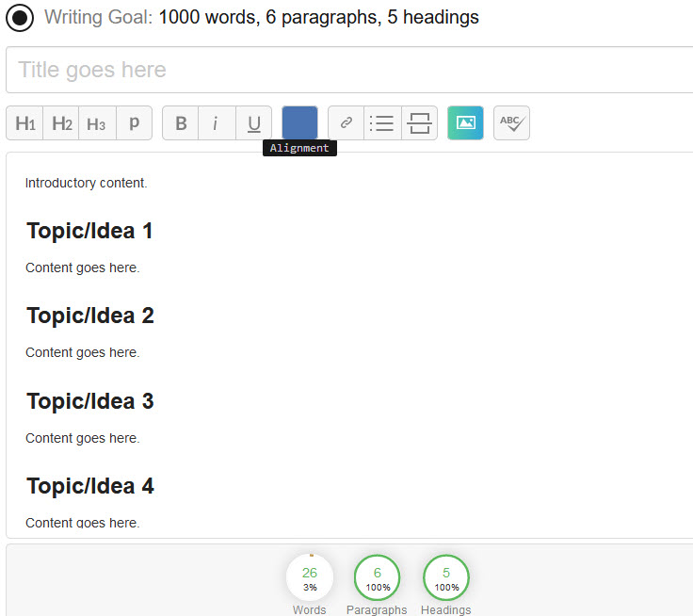The image size is (693, 616).
Task: Open the Alignment button in blue
Action: pyautogui.click(x=299, y=123)
